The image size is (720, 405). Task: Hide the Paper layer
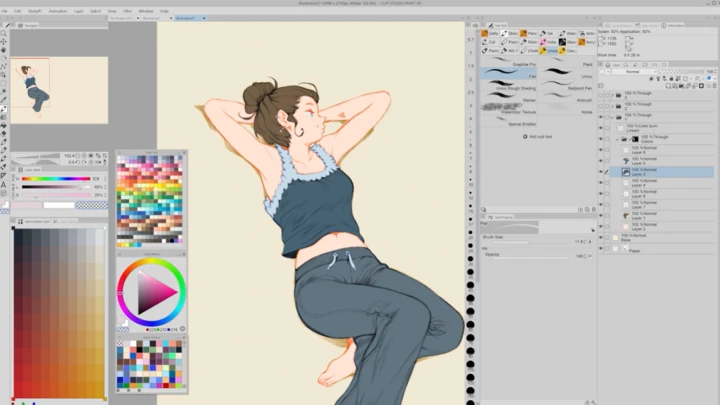pos(601,248)
